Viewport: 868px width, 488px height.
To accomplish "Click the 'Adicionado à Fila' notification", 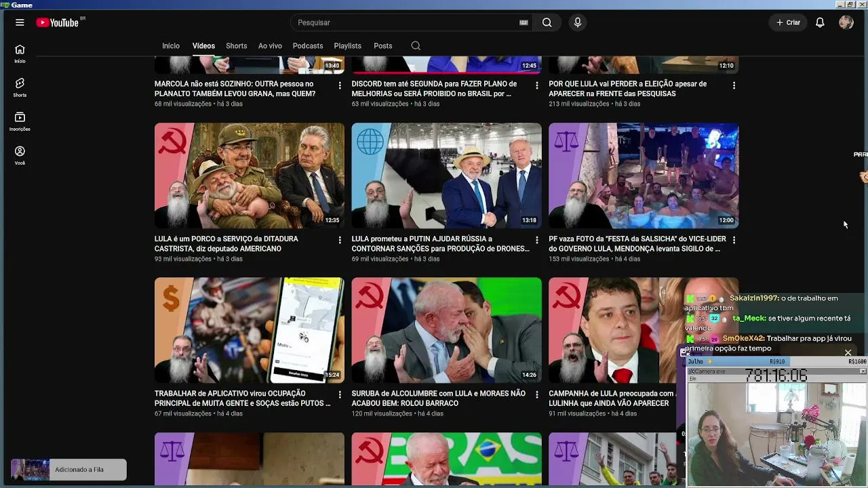I will (68, 470).
